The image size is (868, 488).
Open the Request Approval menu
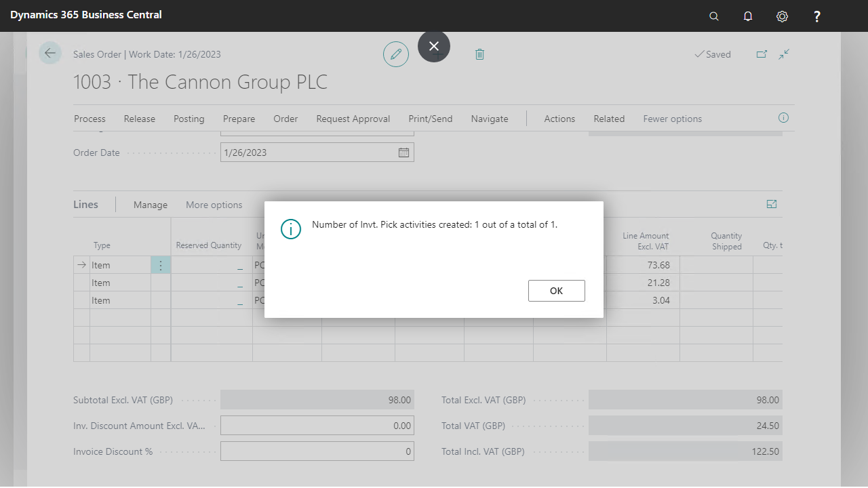click(353, 119)
